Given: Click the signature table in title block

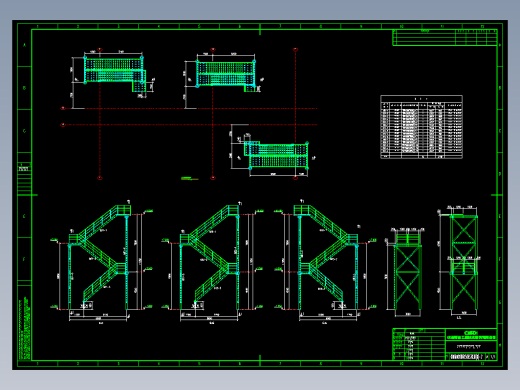Looking at the screenshot, I should [419, 344].
